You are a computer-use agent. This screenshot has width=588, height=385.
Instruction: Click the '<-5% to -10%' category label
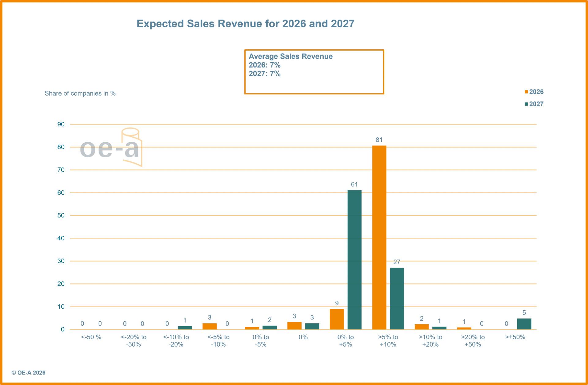coord(218,341)
